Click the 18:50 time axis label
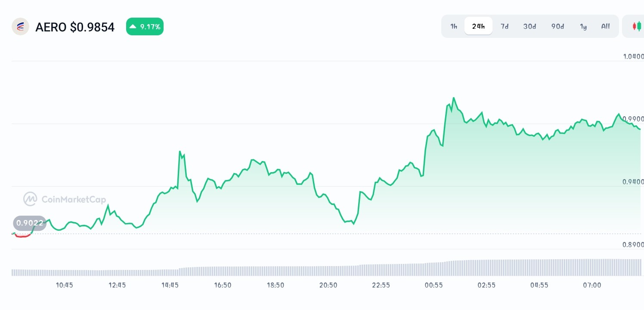Image resolution: width=644 pixels, height=310 pixels. 276,285
